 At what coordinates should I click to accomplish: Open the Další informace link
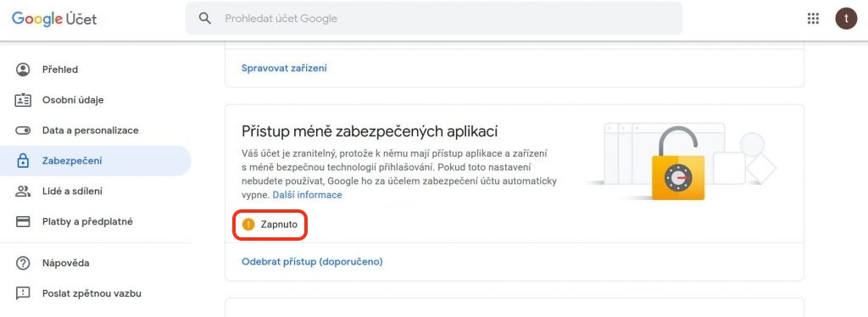(x=307, y=195)
